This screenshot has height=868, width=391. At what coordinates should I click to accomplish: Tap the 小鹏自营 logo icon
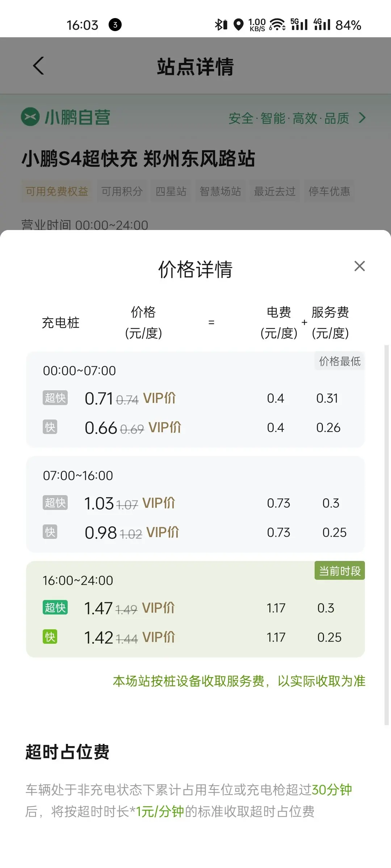[x=30, y=117]
